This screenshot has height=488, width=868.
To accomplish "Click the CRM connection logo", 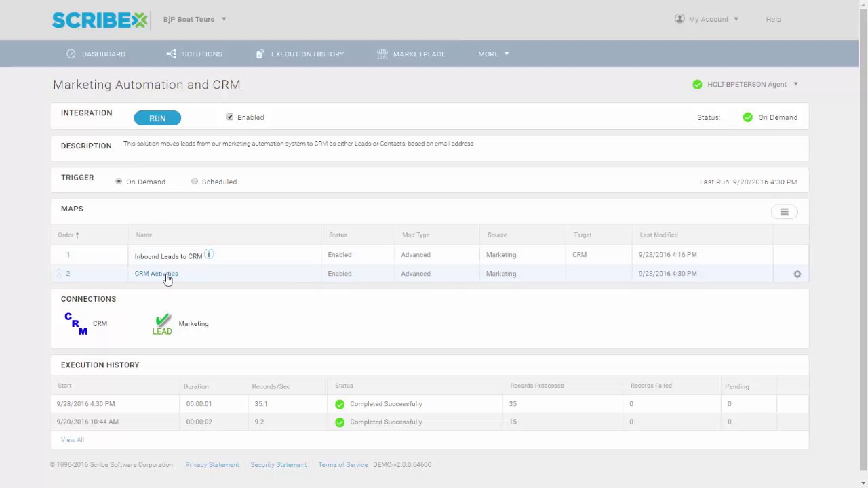I will coord(76,323).
